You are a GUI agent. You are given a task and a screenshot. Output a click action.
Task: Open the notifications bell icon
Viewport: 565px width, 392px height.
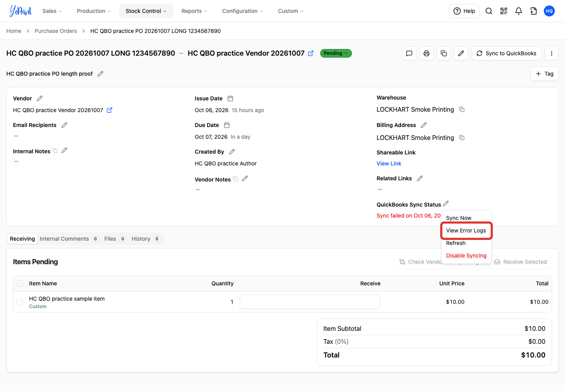point(519,11)
